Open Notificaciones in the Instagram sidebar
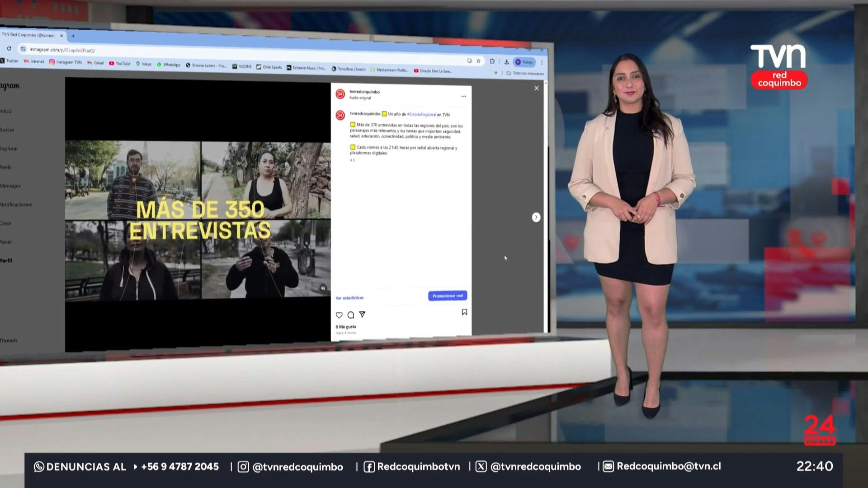This screenshot has height=488, width=868. pos(16,205)
